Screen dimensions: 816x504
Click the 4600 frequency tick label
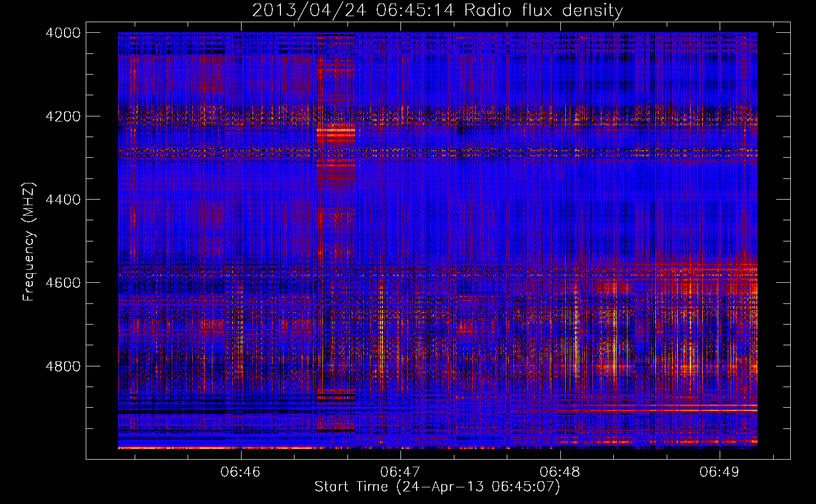pyautogui.click(x=63, y=283)
